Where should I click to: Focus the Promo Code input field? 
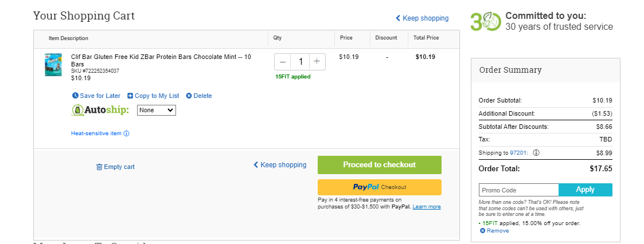point(519,190)
